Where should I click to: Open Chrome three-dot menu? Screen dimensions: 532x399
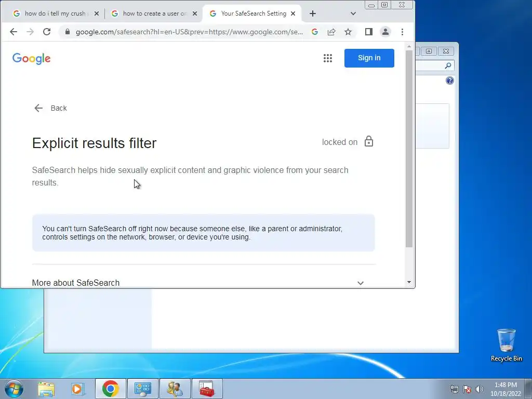point(403,32)
